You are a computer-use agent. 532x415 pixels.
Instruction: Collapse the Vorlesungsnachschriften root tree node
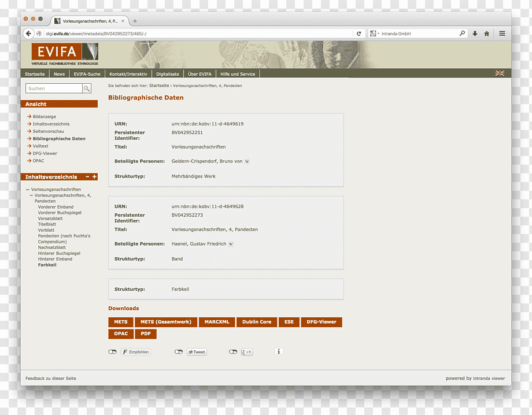click(x=28, y=190)
